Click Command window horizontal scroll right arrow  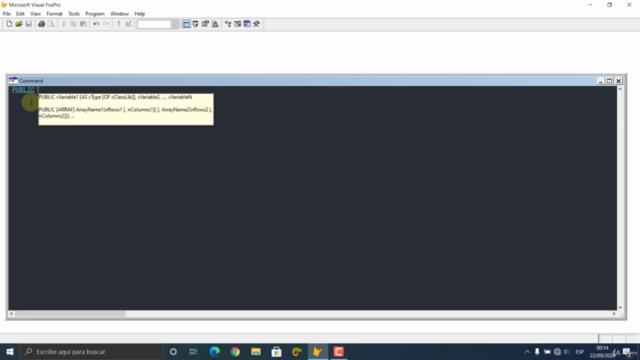614,313
